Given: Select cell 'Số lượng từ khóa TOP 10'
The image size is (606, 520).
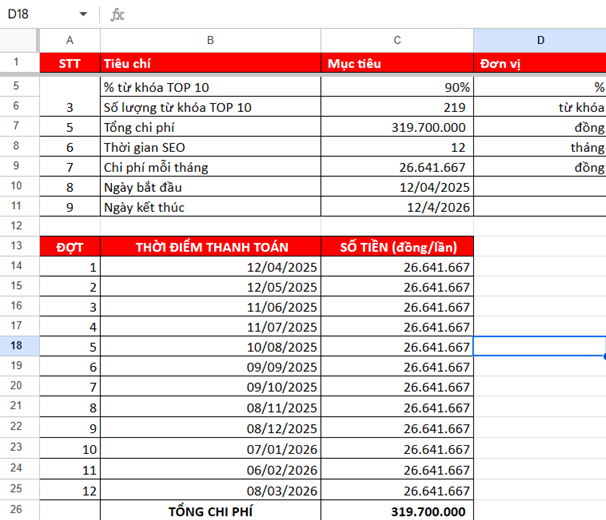Looking at the screenshot, I should [211, 107].
